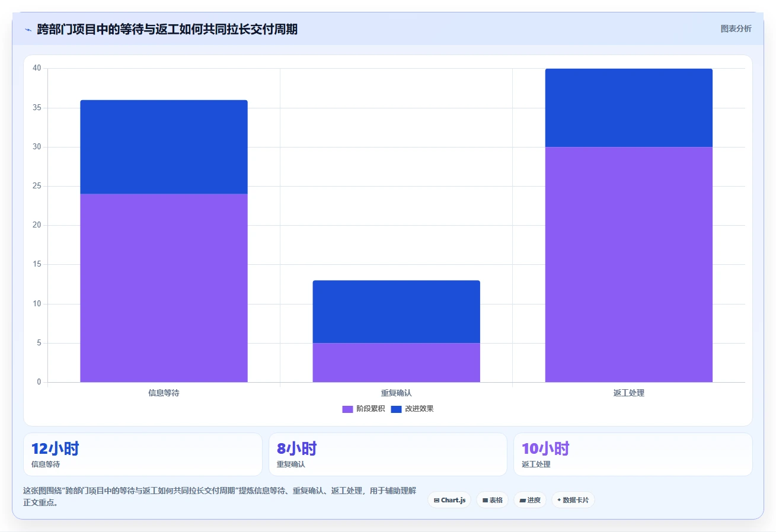776x532 pixels.
Task: Click the 图表分析 label in the header
Action: pos(736,29)
